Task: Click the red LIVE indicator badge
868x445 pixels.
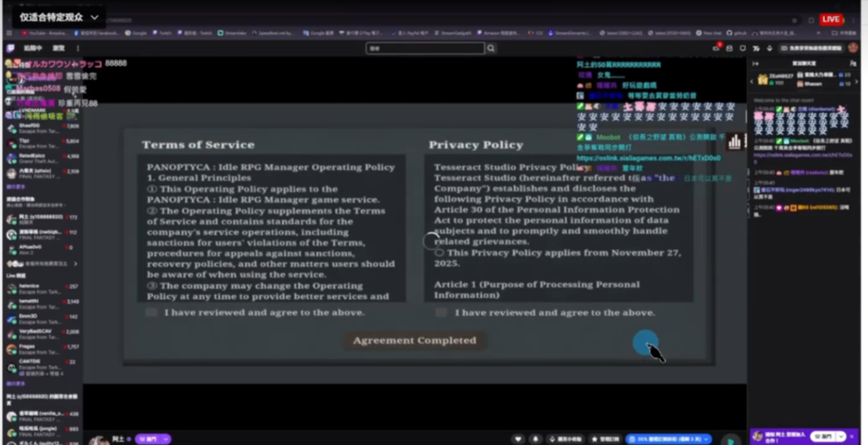Action: coord(829,18)
